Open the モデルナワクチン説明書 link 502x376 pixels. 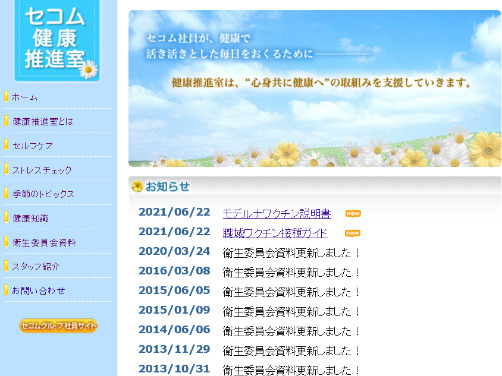277,213
